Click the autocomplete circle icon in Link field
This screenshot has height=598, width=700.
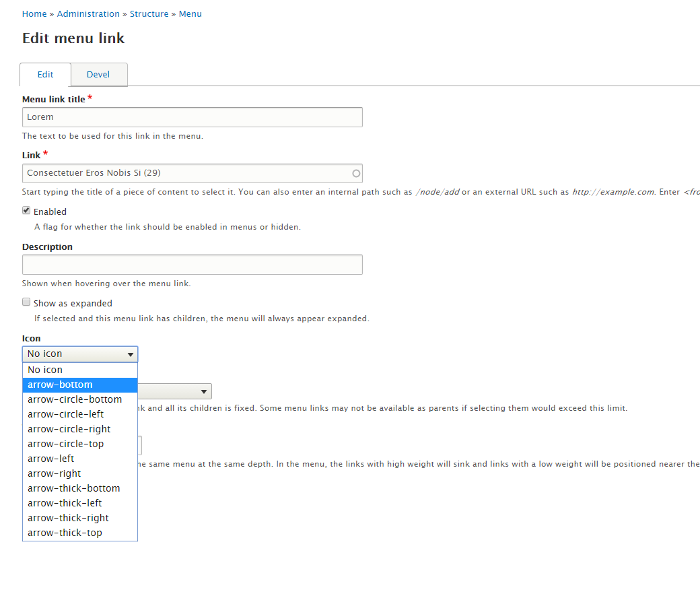pos(357,174)
